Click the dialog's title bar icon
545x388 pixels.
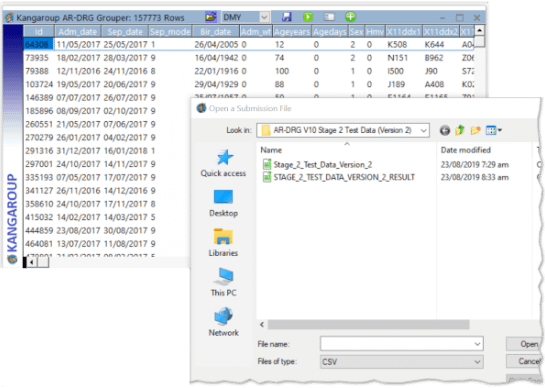[201, 108]
